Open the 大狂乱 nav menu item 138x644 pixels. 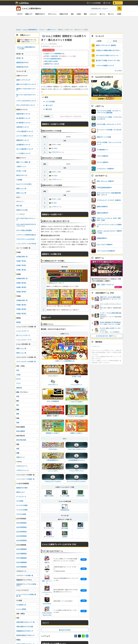(79, 14)
